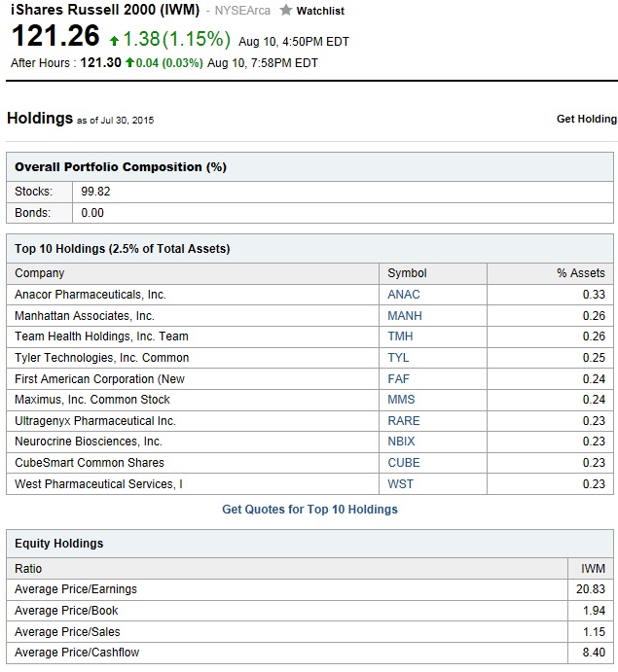Image resolution: width=618 pixels, height=672 pixels.
Task: Click the 20.83 price/earnings value
Action: click(x=591, y=589)
